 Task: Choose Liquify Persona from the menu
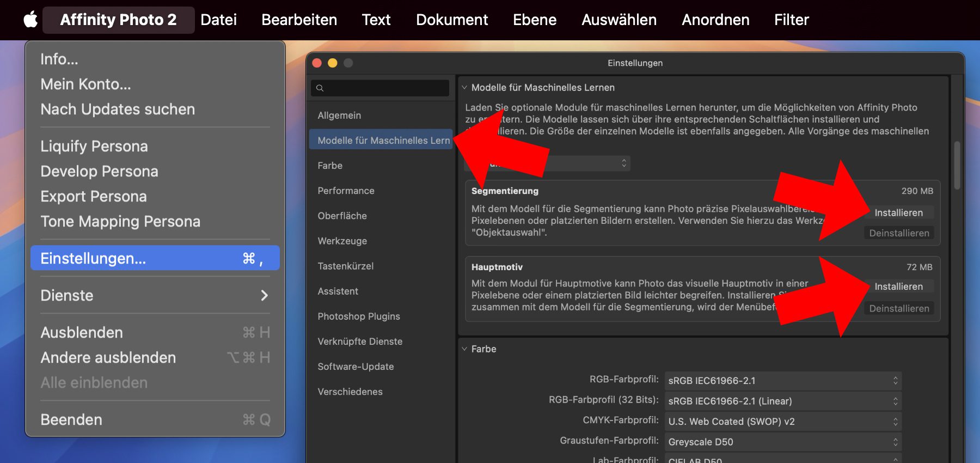pos(94,147)
